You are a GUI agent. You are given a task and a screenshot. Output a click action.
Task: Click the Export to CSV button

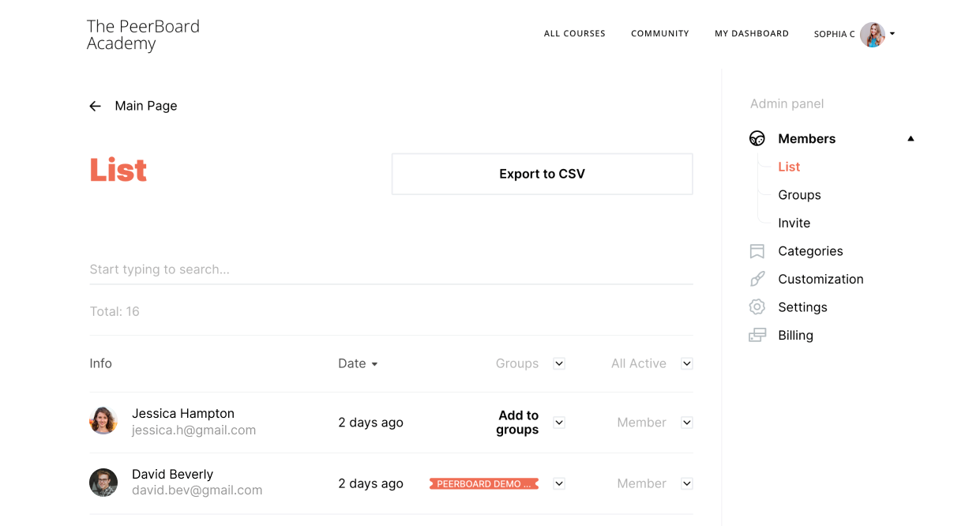[x=542, y=174]
